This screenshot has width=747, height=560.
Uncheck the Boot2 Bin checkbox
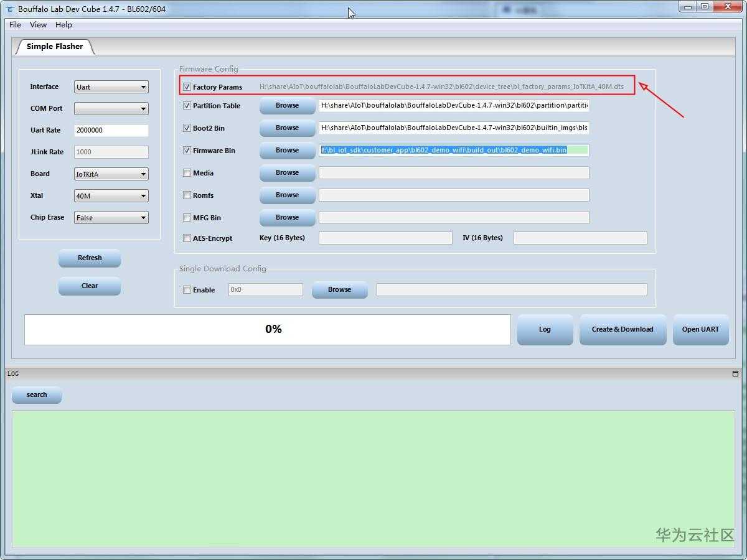coord(187,128)
